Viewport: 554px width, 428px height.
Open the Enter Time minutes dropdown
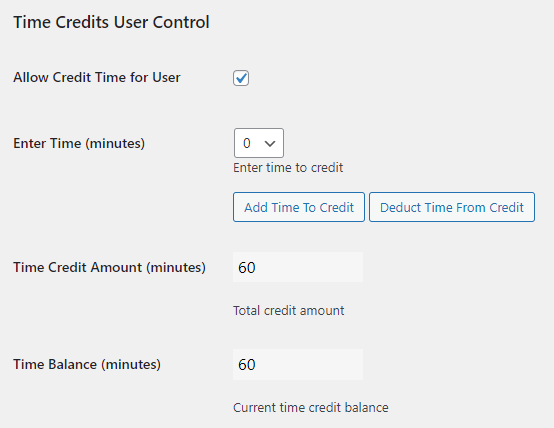tap(259, 143)
